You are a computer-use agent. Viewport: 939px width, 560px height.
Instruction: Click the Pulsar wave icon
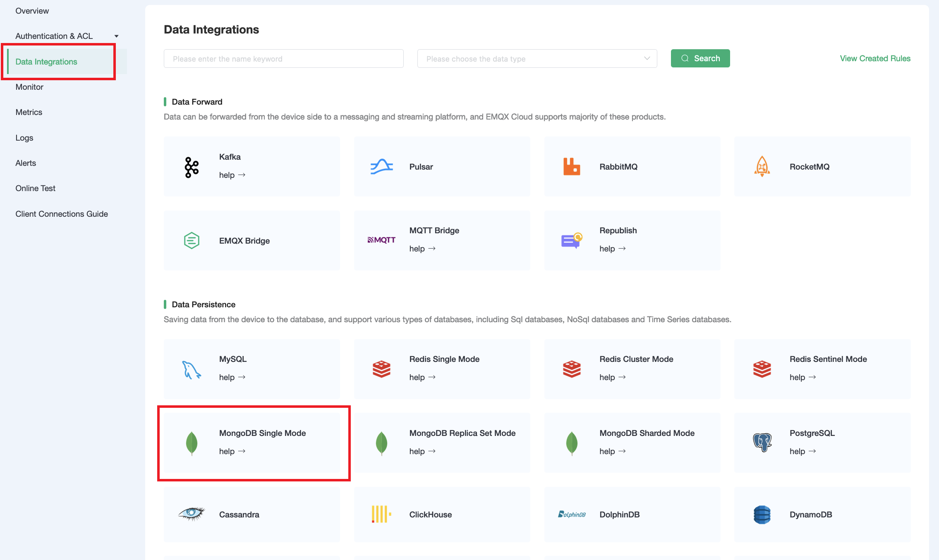381,167
